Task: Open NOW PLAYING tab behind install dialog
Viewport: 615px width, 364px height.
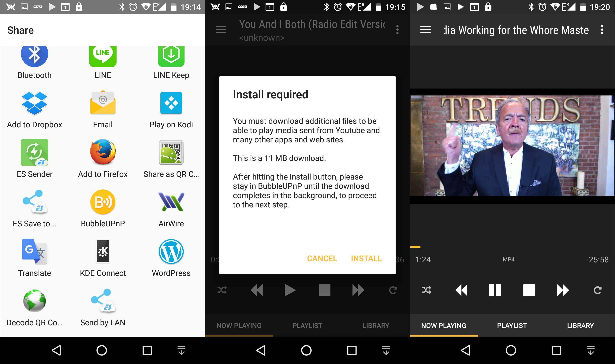Action: pyautogui.click(x=239, y=326)
